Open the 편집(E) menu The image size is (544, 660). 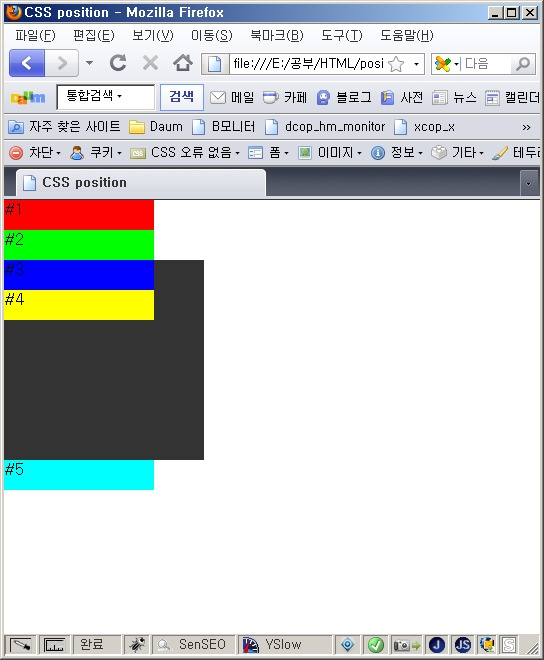[93, 35]
